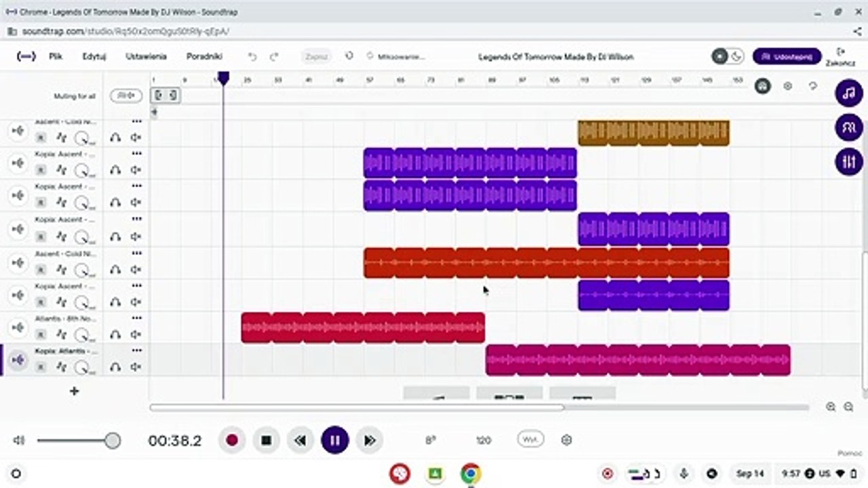Open the mixer sliders panel icon
This screenshot has height=488, width=868.
tap(848, 161)
